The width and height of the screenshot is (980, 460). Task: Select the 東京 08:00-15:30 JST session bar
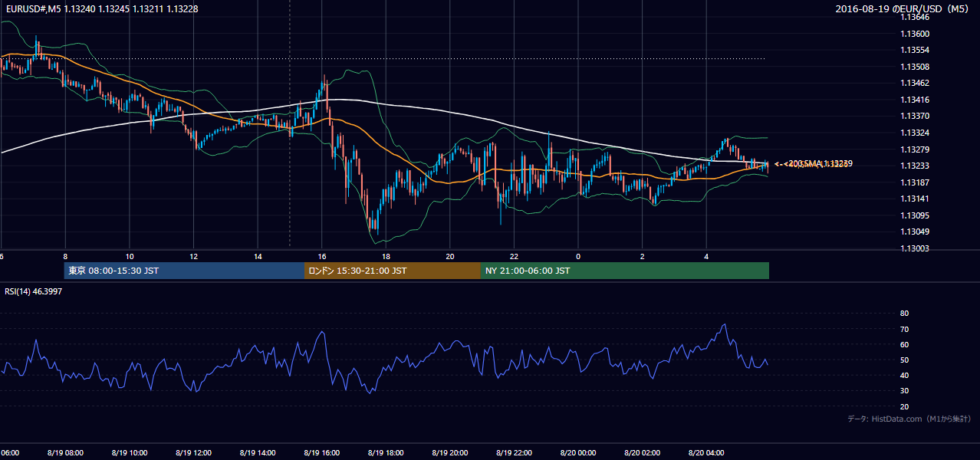click(x=184, y=271)
